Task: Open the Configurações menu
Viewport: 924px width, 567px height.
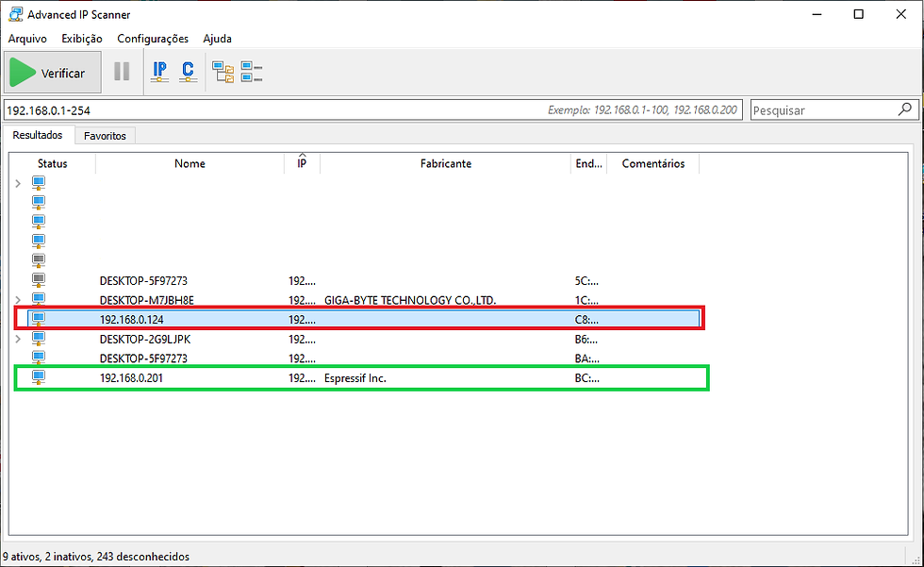Action: [x=153, y=39]
